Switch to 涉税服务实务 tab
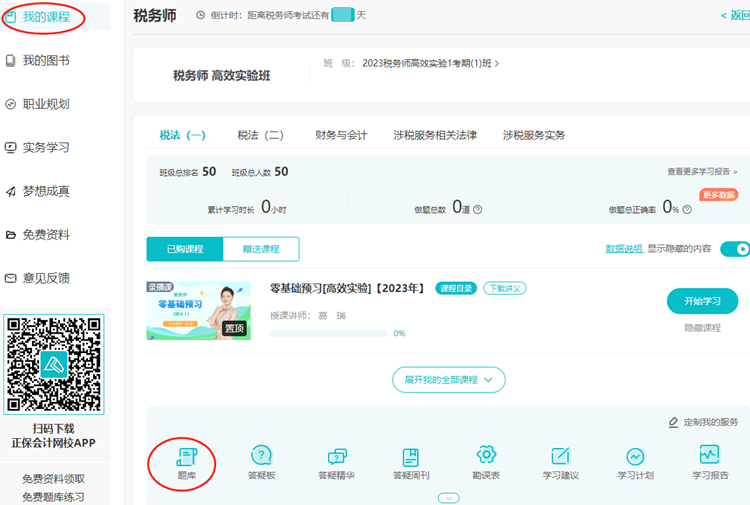The height and width of the screenshot is (505, 750). [534, 135]
